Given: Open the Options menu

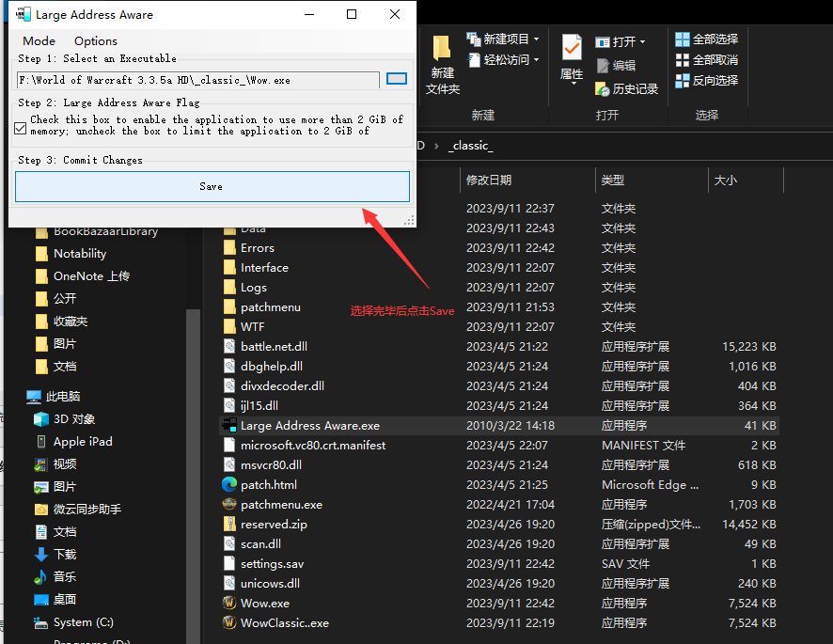Looking at the screenshot, I should point(96,41).
